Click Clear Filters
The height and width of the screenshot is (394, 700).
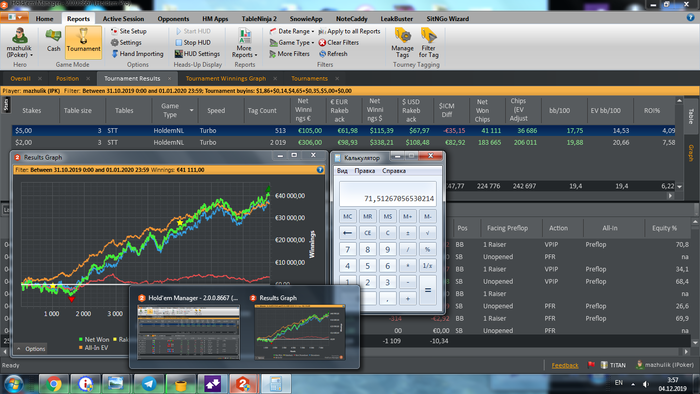point(339,42)
